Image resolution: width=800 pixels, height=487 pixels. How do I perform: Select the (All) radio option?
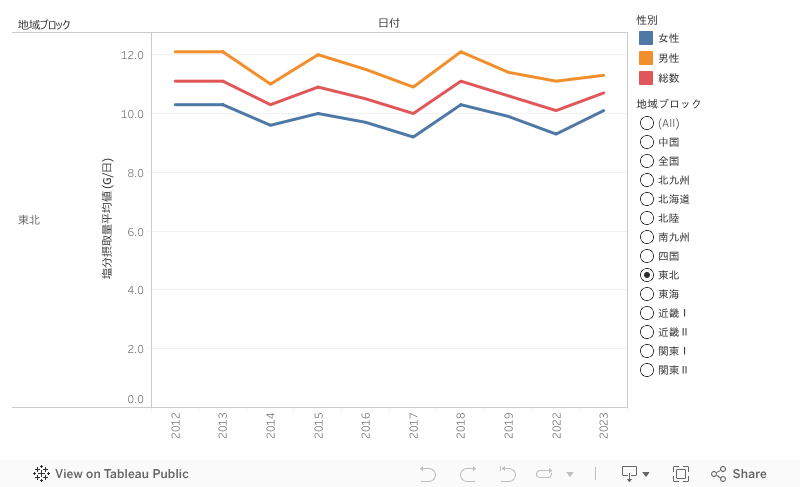pyautogui.click(x=646, y=123)
